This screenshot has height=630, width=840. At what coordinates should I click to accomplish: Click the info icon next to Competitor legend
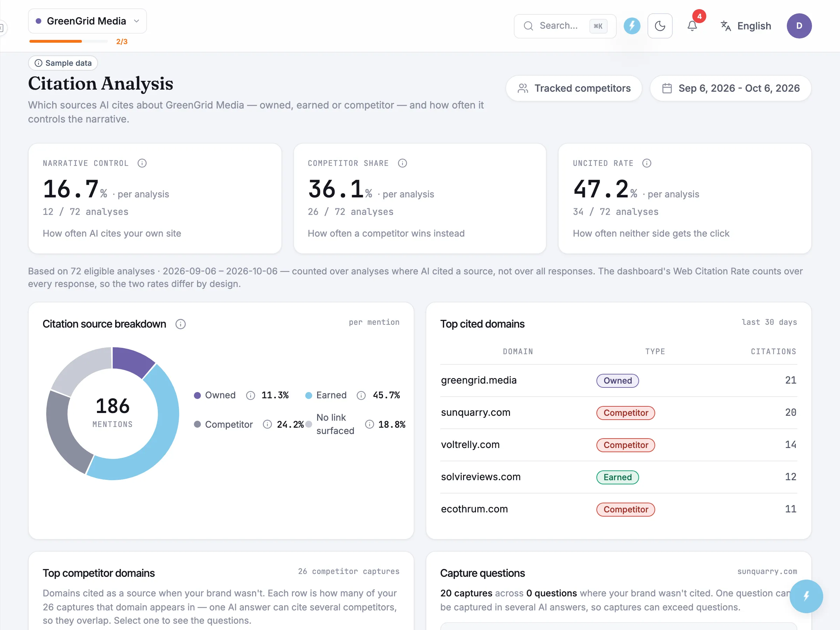267,424
